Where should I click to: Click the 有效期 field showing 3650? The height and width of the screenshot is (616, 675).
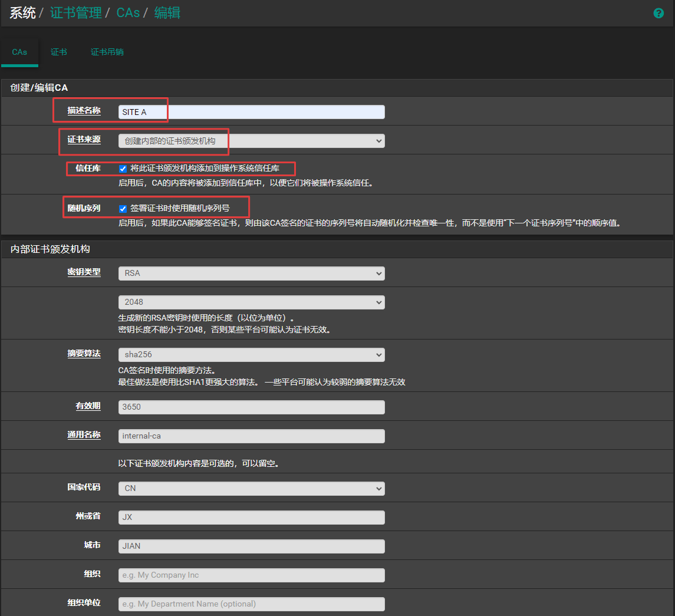[x=251, y=407]
